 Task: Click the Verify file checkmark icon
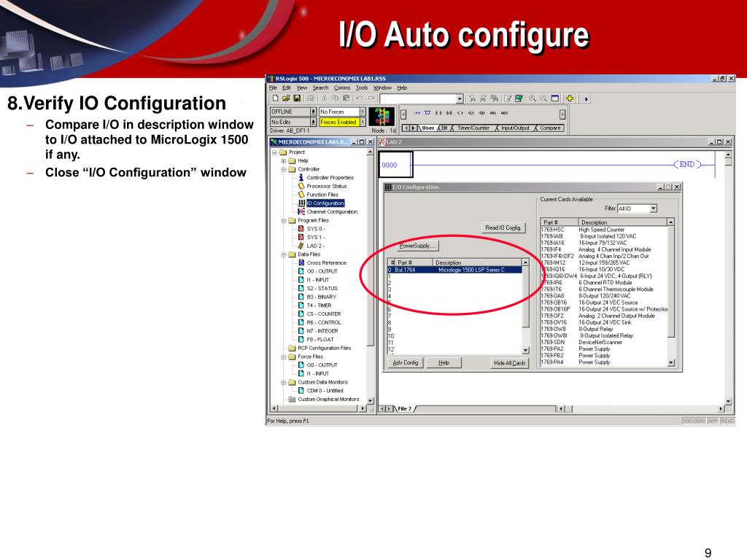[508, 98]
